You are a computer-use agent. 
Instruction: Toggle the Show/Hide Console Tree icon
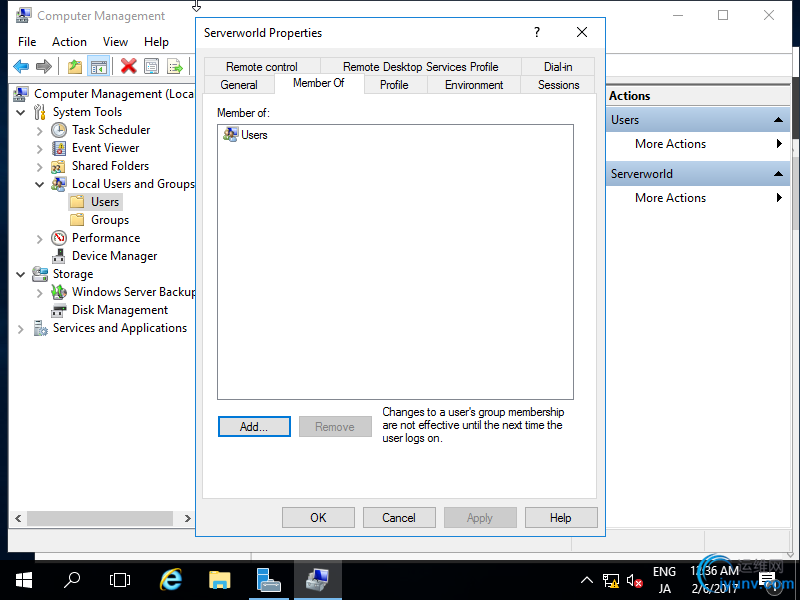coord(98,66)
